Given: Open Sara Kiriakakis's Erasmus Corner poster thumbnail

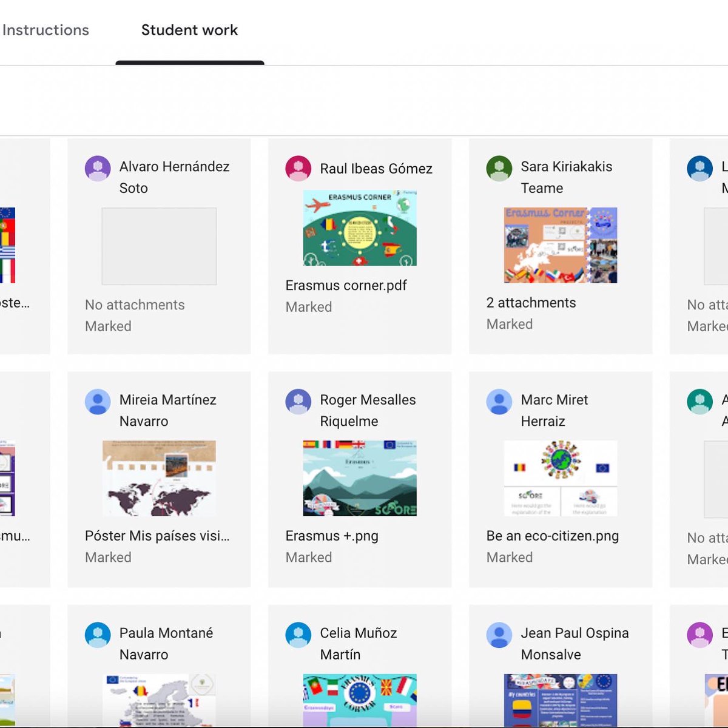Looking at the screenshot, I should point(561,245).
